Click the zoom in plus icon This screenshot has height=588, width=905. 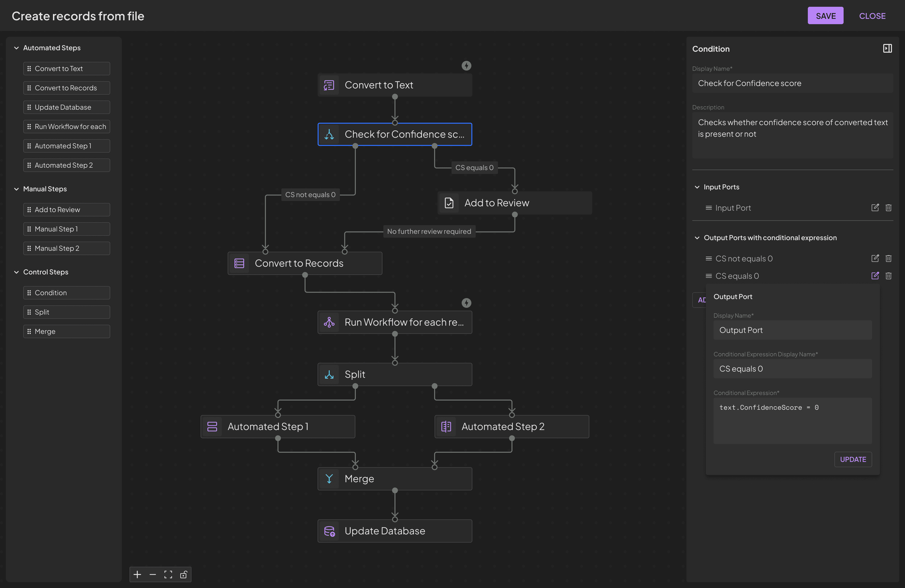(x=137, y=574)
